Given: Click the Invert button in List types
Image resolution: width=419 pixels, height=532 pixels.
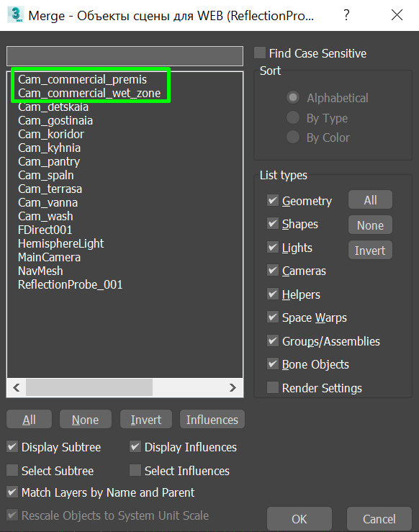Looking at the screenshot, I should coord(370,250).
